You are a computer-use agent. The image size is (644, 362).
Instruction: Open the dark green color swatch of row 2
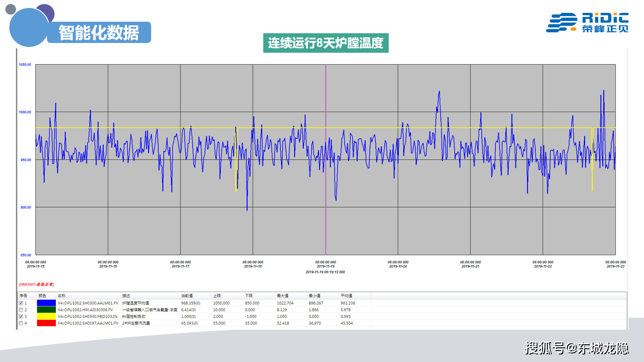[x=47, y=310]
